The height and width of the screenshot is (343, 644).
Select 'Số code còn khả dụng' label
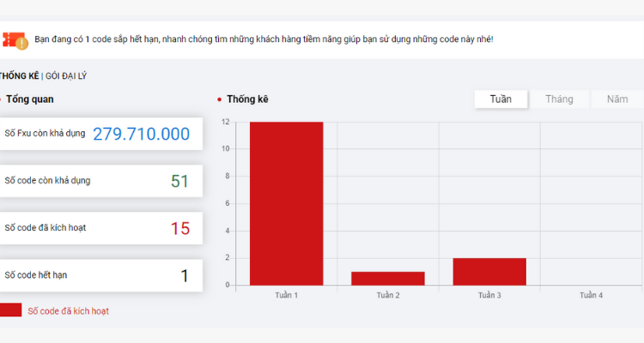coord(47,181)
